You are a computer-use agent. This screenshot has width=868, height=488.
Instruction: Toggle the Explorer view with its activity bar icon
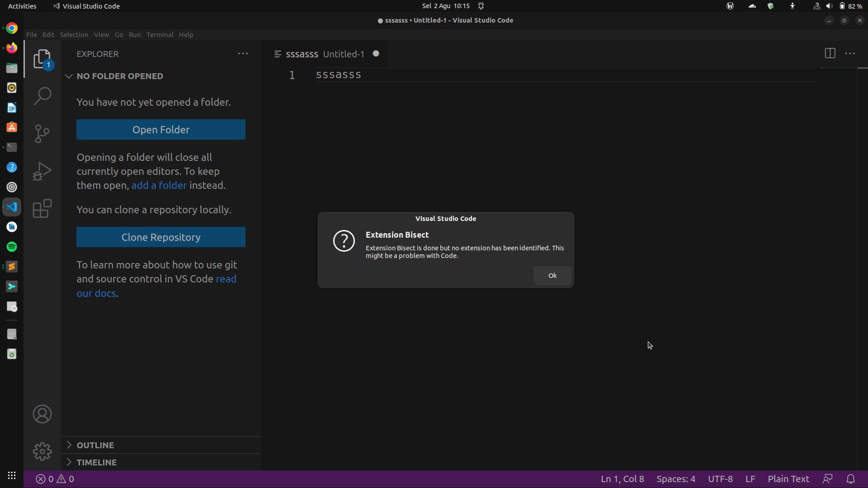point(42,59)
